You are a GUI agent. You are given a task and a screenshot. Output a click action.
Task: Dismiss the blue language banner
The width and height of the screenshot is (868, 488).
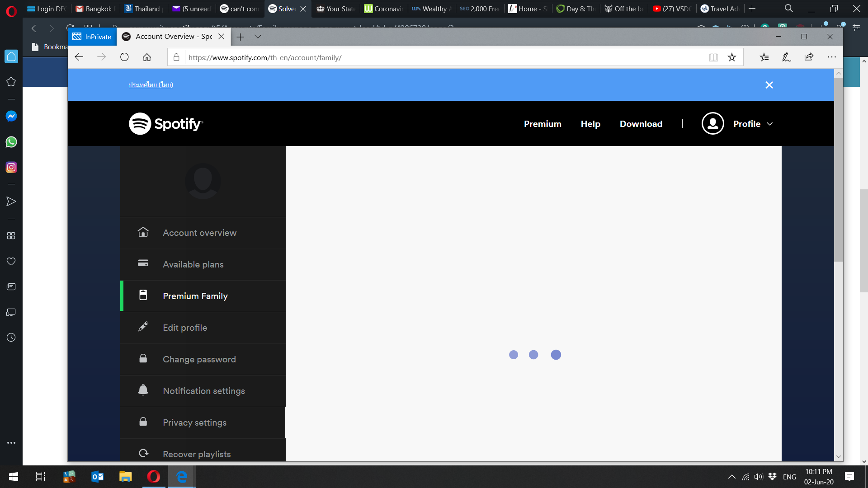pyautogui.click(x=769, y=84)
